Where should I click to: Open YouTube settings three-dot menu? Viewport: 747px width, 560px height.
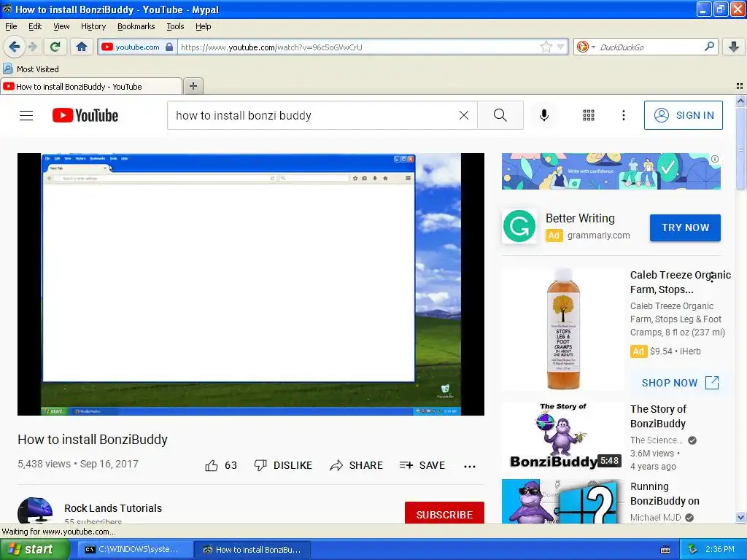(623, 115)
